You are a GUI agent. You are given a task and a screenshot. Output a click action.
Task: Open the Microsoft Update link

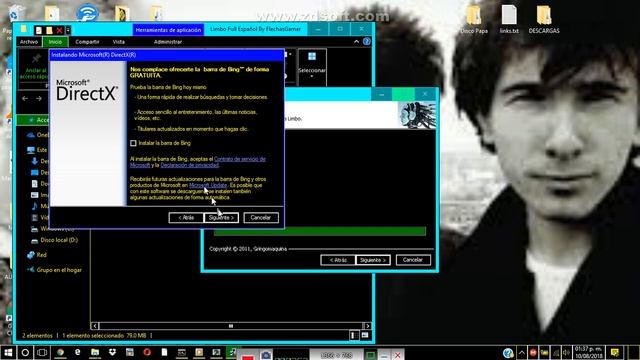[x=208, y=185]
